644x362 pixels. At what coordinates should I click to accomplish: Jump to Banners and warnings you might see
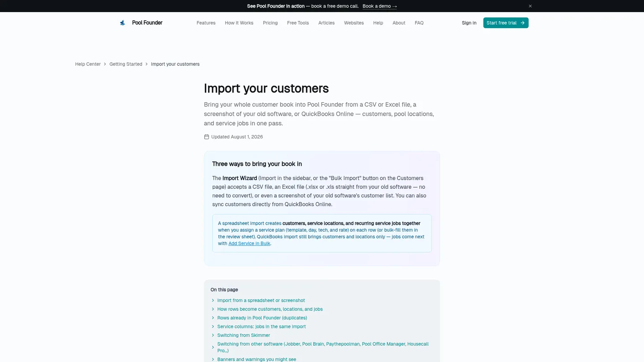[x=257, y=359]
